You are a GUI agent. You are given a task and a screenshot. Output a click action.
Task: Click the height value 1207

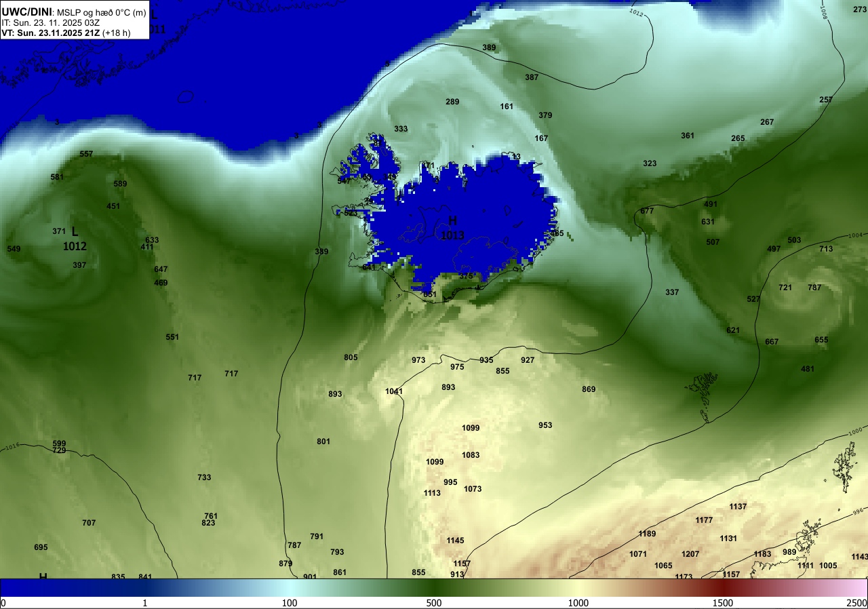tap(690, 554)
